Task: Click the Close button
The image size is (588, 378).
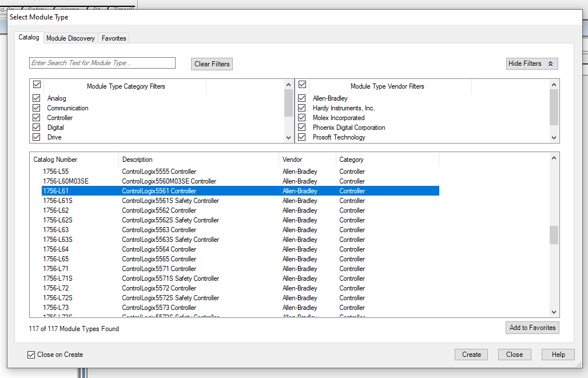Action: (515, 355)
